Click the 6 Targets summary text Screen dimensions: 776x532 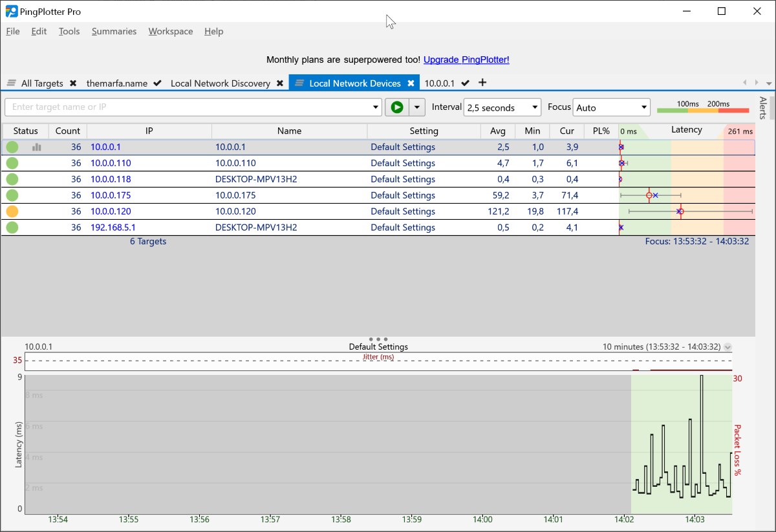pyautogui.click(x=148, y=241)
